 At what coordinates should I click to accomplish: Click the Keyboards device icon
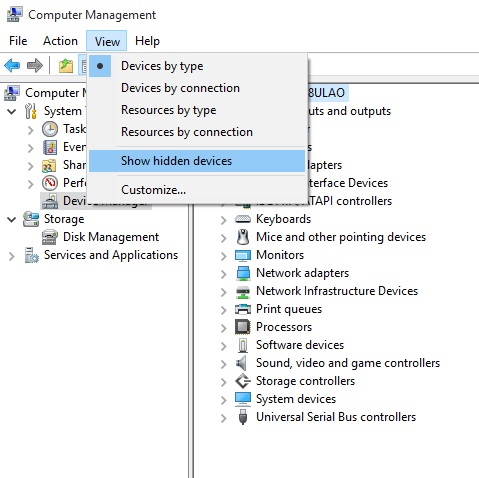coord(243,219)
